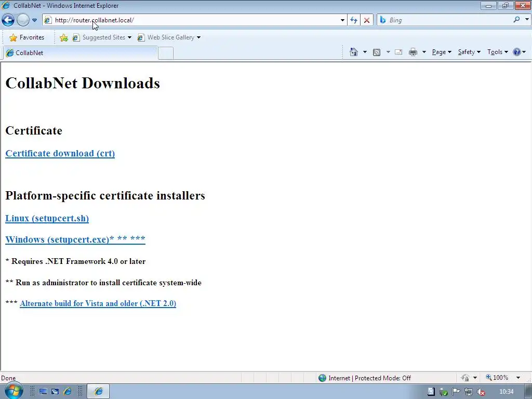Open the Page menu
Screen dimensions: 532x399
click(x=442, y=52)
